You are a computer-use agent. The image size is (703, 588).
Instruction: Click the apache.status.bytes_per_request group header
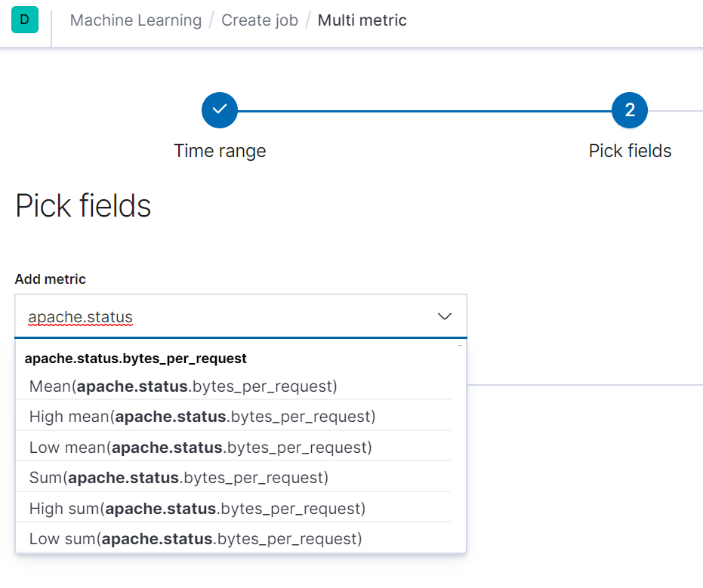click(x=135, y=359)
